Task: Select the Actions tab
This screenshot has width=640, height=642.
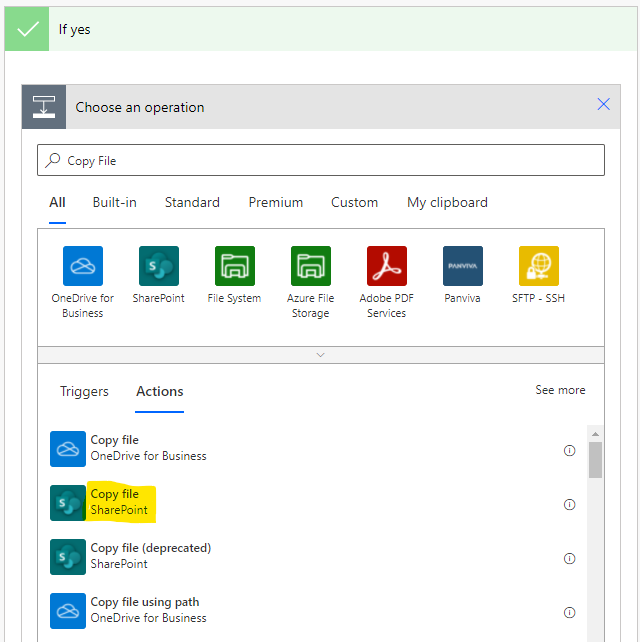Action: [x=160, y=391]
